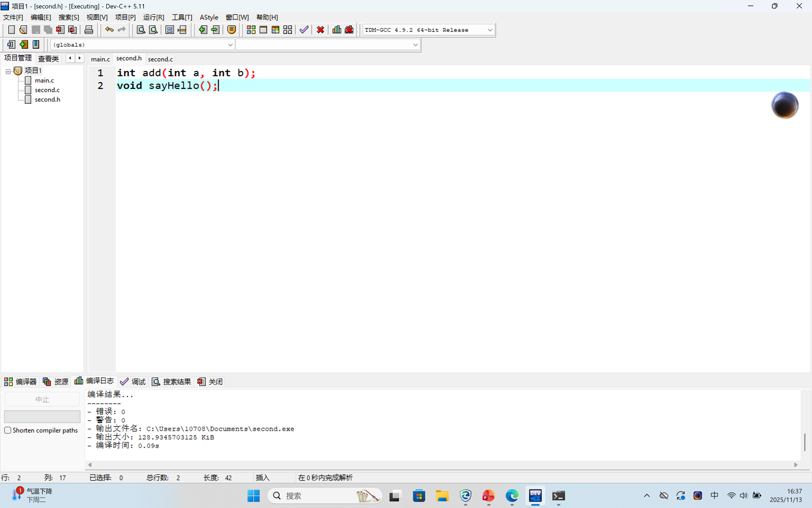Screen dimensions: 812x508
Task: Click the 关闭 bottom panel tab
Action: 210,382
